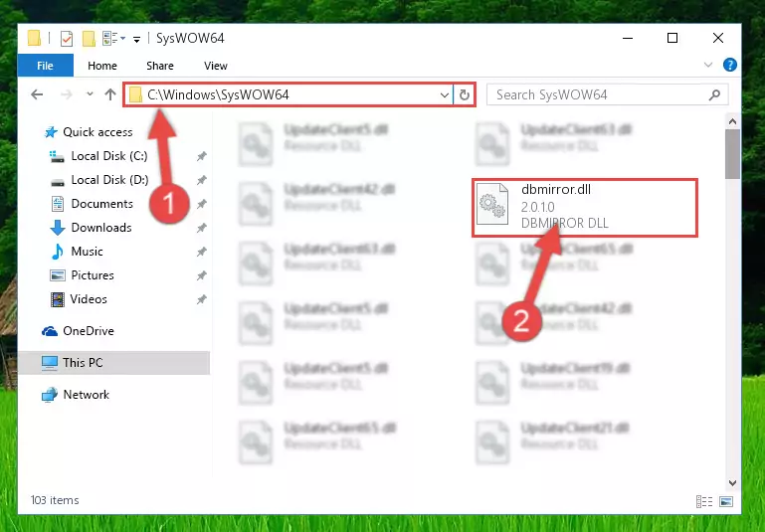Viewport: 765px width, 532px height.
Task: Click the Properties quick access toolbar icon
Action: pos(67,38)
